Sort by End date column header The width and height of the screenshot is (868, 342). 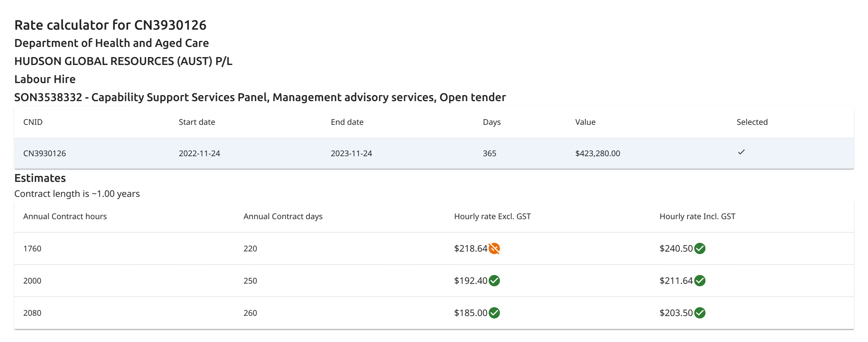[x=347, y=122]
